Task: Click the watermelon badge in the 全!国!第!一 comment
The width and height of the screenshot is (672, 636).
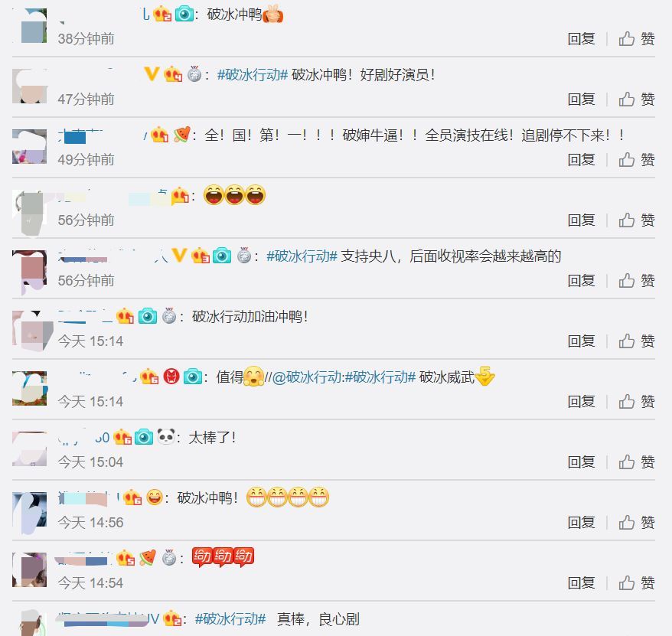Action: point(181,135)
